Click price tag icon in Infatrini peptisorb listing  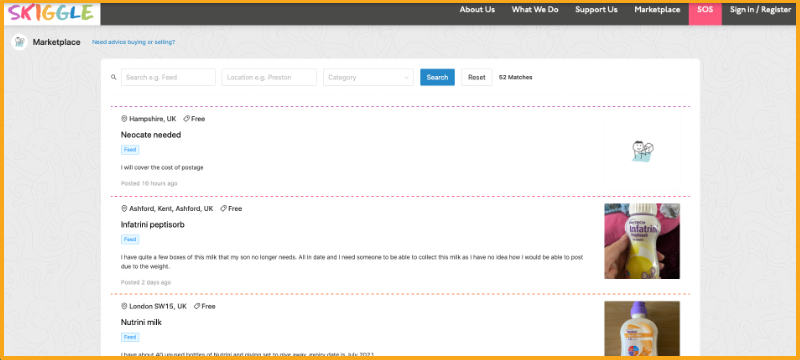coord(223,209)
